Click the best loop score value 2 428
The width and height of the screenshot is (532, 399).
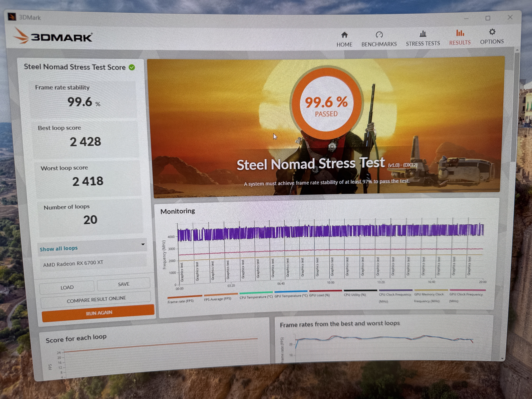pos(85,141)
